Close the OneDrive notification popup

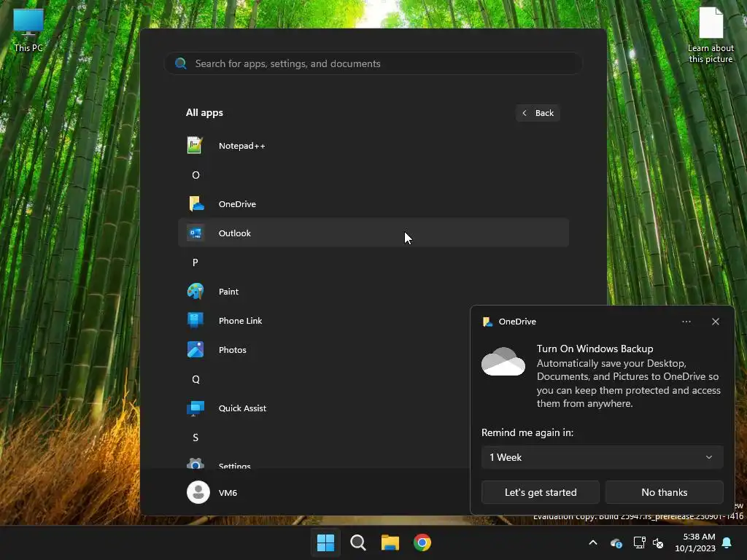716,322
